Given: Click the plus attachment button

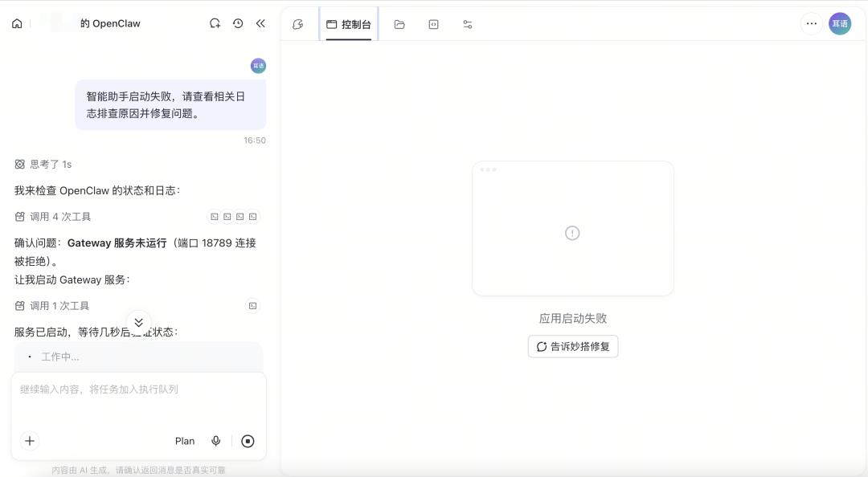Looking at the screenshot, I should [x=30, y=441].
